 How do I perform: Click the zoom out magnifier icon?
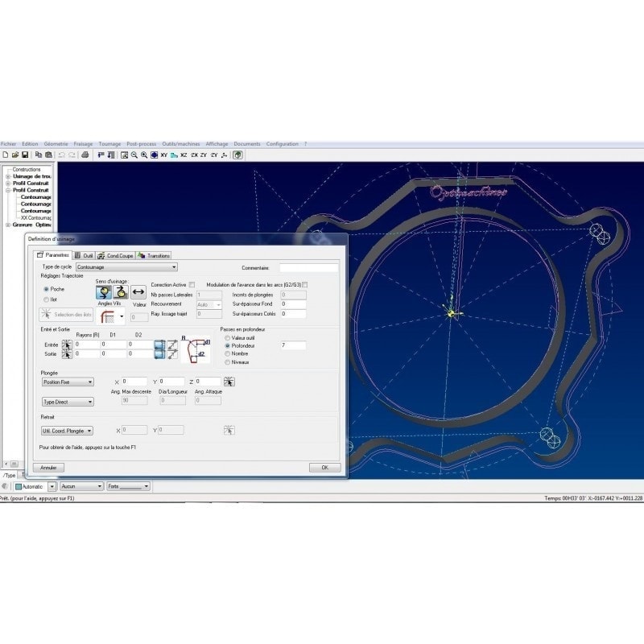point(134,155)
